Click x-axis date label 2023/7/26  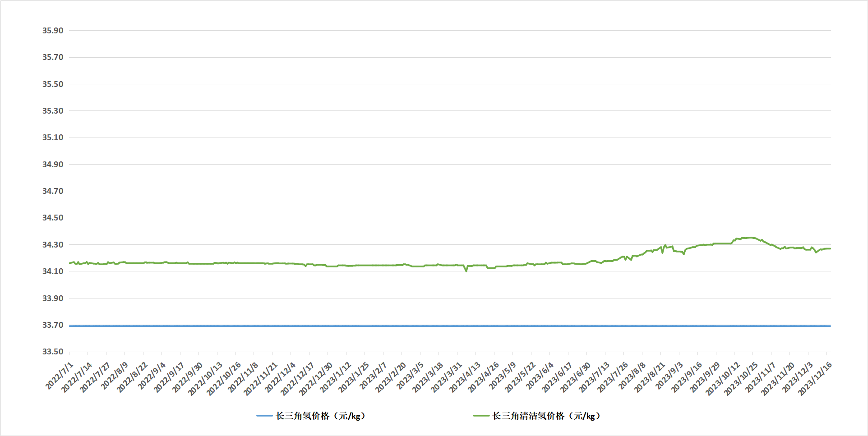coord(613,376)
